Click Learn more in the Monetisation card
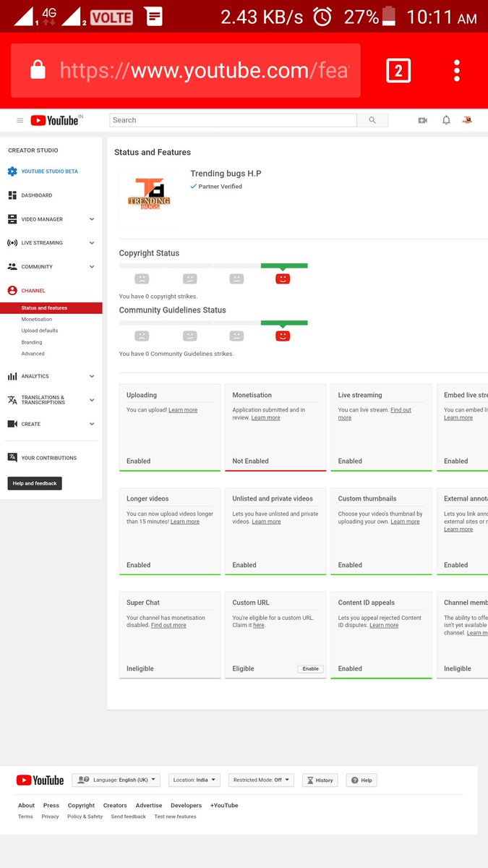The height and width of the screenshot is (868, 488). (x=266, y=418)
